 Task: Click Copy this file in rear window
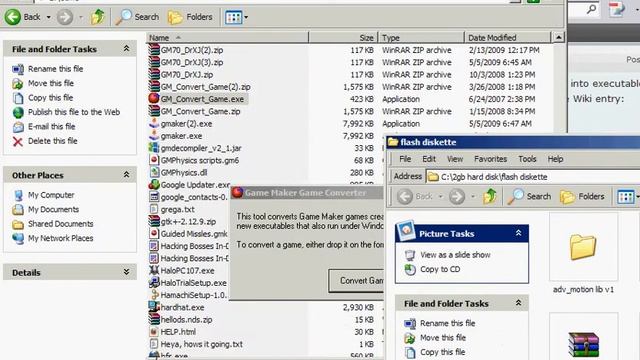[x=50, y=98]
